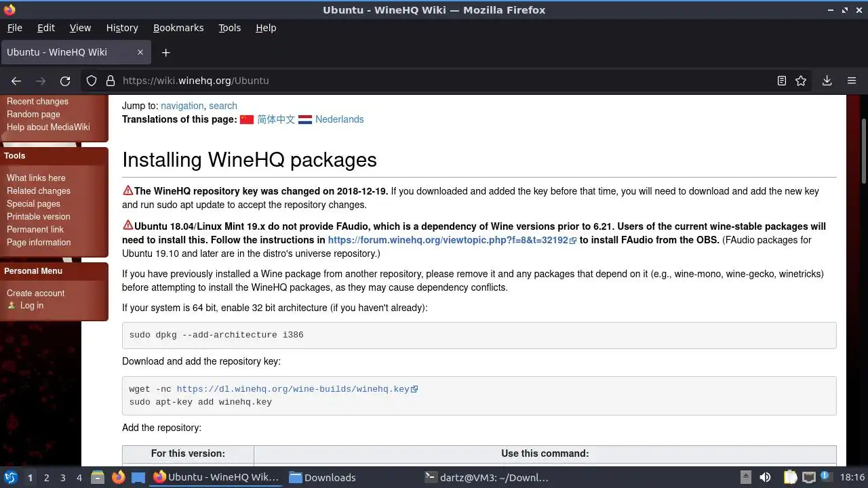This screenshot has height=488, width=868.
Task: Bookmark this page with the star icon
Action: [801, 81]
